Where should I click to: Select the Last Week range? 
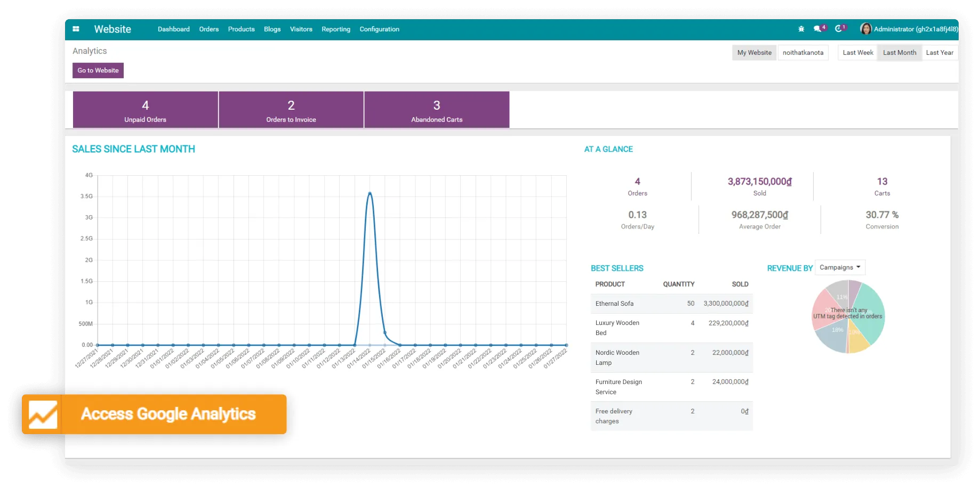tap(857, 53)
